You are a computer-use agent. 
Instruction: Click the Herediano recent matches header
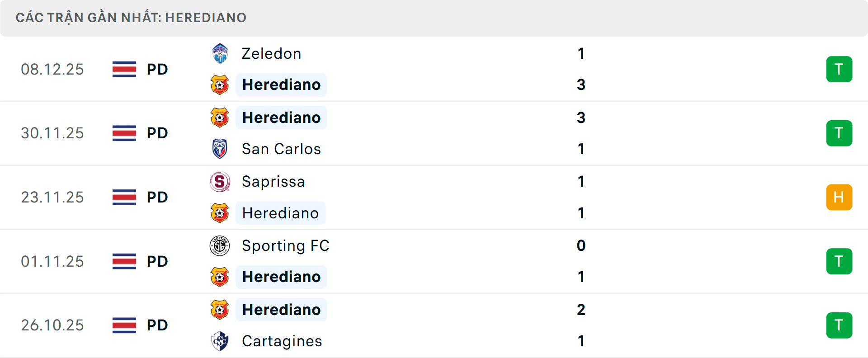[131, 18]
